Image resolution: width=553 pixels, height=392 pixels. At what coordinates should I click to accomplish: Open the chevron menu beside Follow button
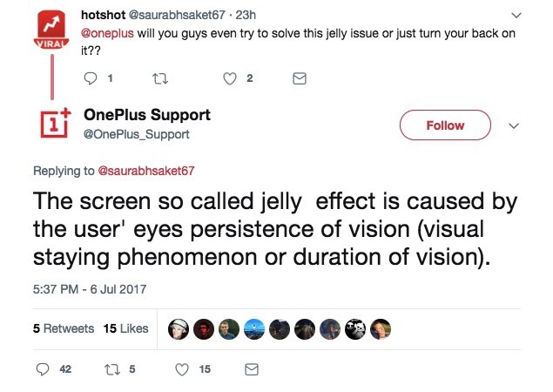(x=514, y=126)
